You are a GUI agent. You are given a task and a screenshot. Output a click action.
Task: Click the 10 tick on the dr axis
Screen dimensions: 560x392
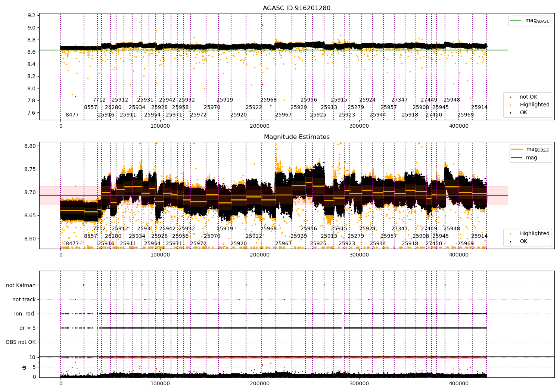pos(32,358)
